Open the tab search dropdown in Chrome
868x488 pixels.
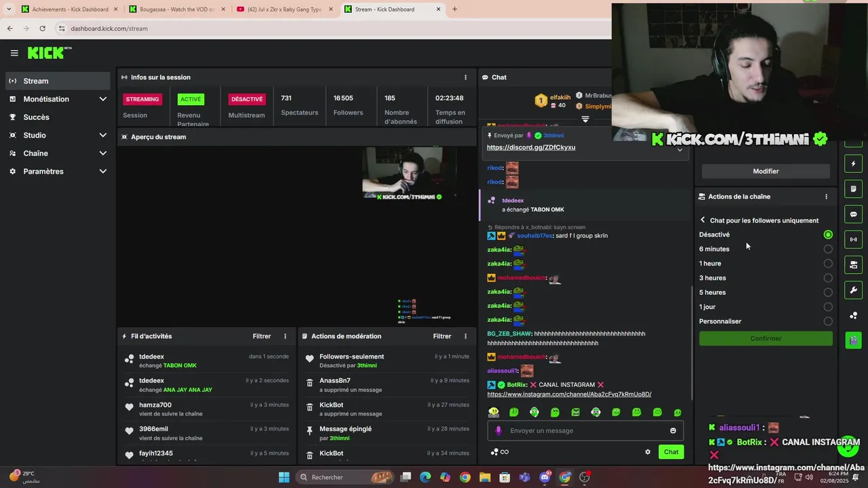[x=8, y=9]
